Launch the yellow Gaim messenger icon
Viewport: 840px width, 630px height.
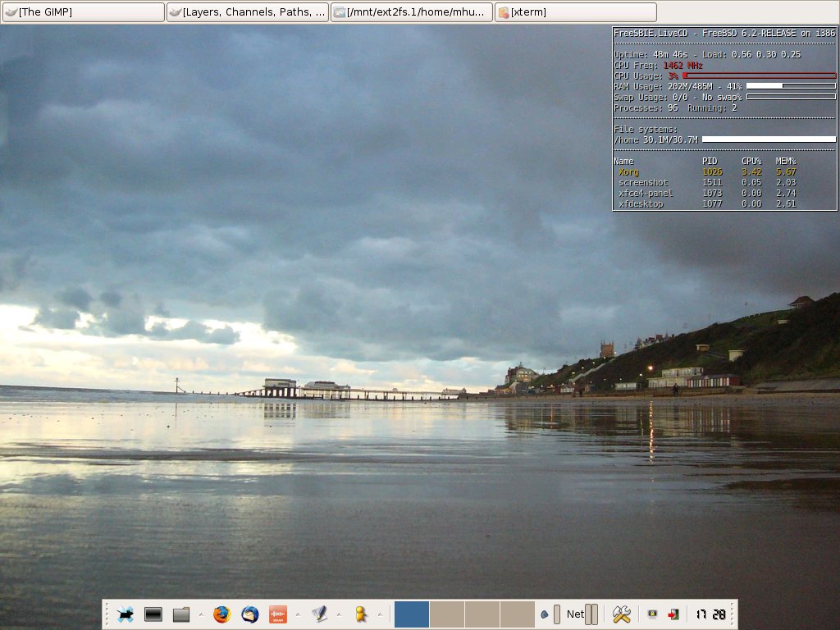[x=359, y=614]
